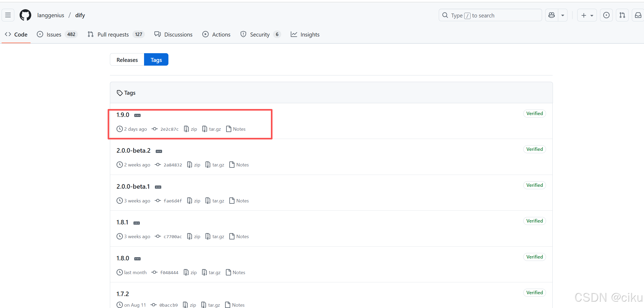Open tag 1.8.0
Viewport: 644px width, 308px height.
pyautogui.click(x=123, y=258)
